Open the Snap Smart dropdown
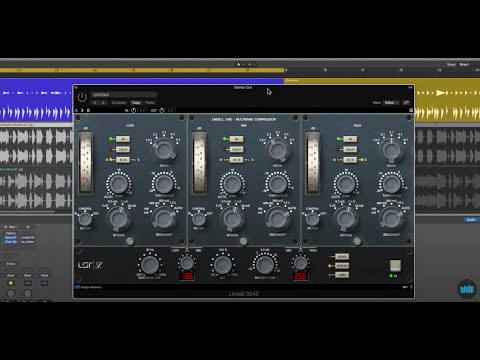Screen dimensions: 480x360 (x=464, y=64)
